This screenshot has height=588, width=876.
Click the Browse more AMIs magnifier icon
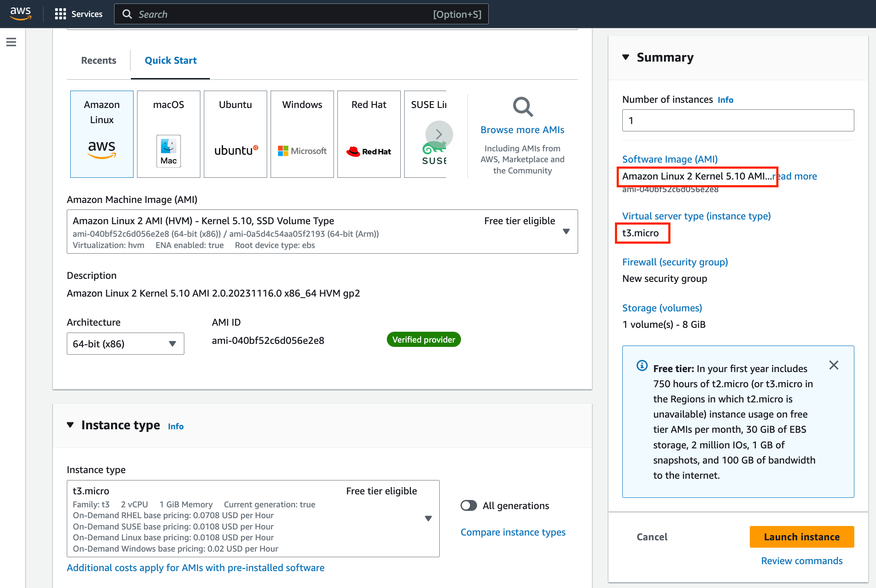523,107
